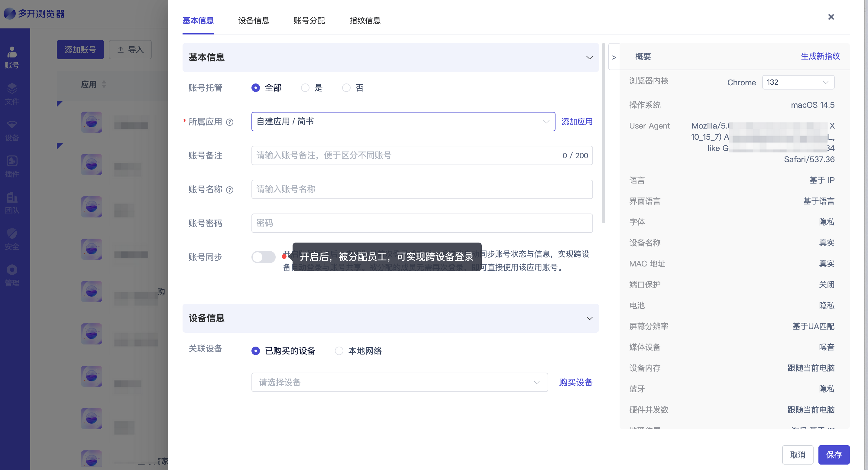Switch to the 设备信息 tab
This screenshot has height=470, width=868.
253,21
